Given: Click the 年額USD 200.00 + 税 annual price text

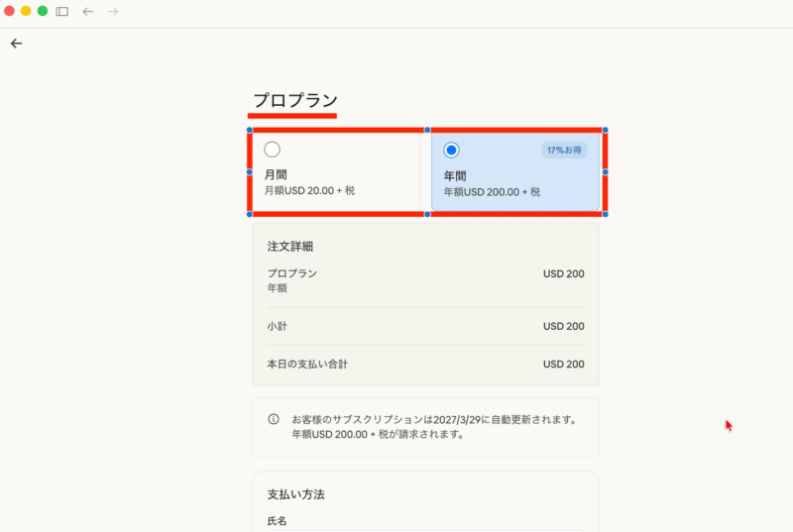Looking at the screenshot, I should click(x=492, y=191).
